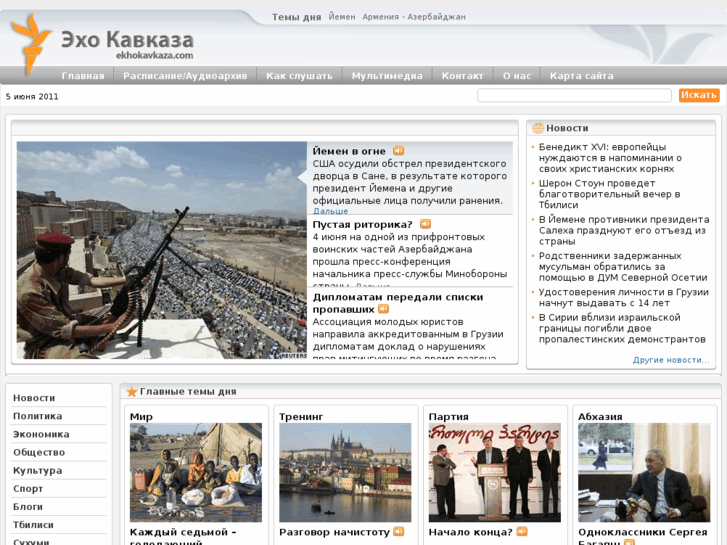Focus the search text field
The width and height of the screenshot is (727, 545).
click(x=574, y=96)
